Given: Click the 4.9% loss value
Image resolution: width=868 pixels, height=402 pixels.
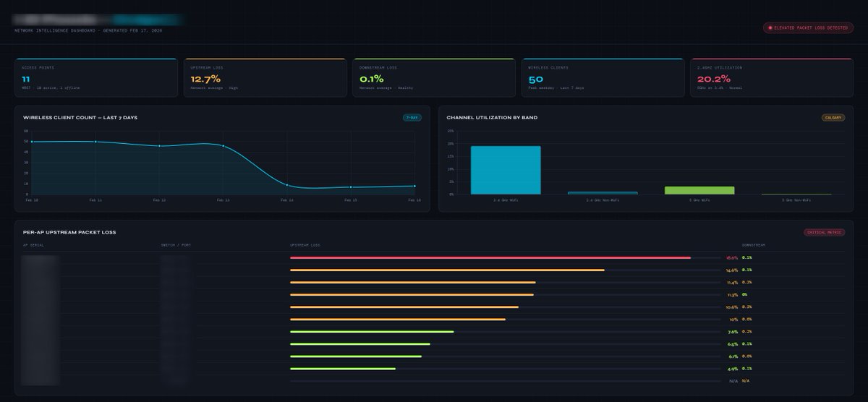Looking at the screenshot, I should 733,369.
